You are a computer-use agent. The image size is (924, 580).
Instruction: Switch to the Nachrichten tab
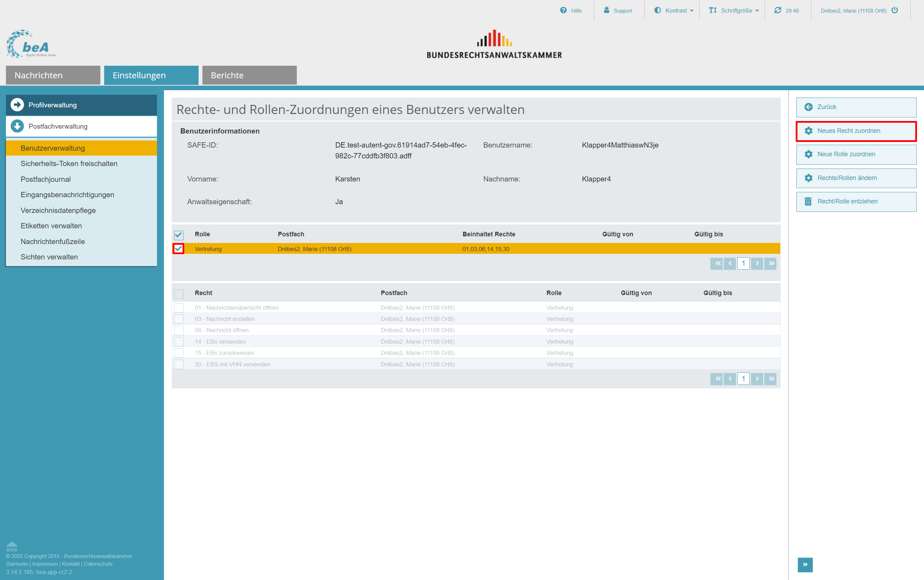point(53,75)
